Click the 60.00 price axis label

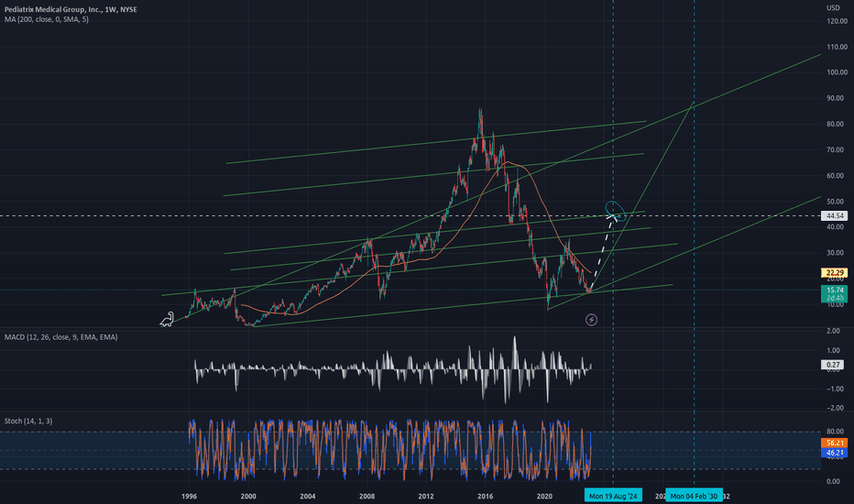coord(836,176)
